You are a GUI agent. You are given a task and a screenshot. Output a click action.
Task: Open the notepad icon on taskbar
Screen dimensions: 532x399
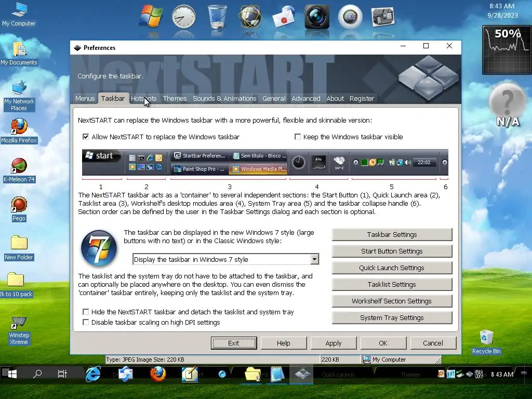pyautogui.click(x=277, y=374)
